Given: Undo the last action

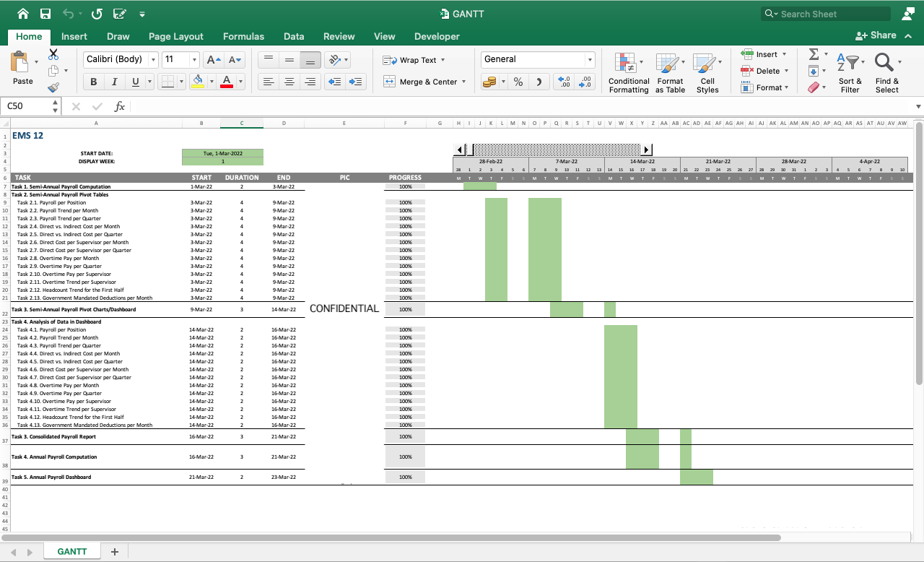Looking at the screenshot, I should click(x=69, y=14).
